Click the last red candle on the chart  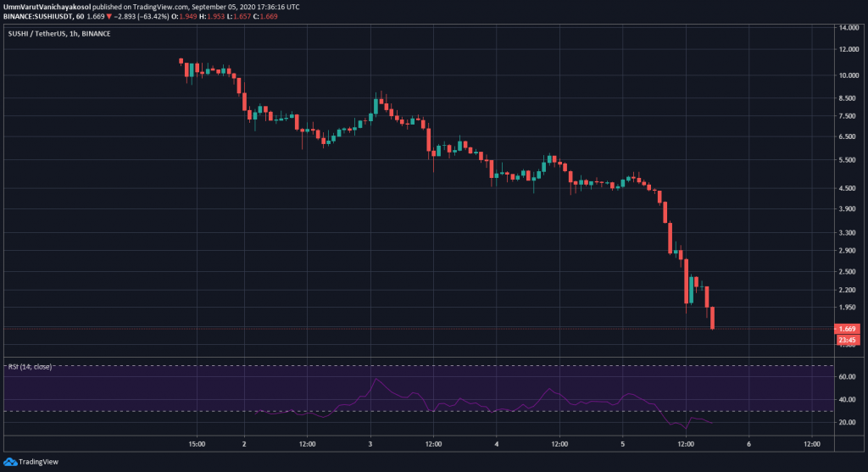click(713, 318)
